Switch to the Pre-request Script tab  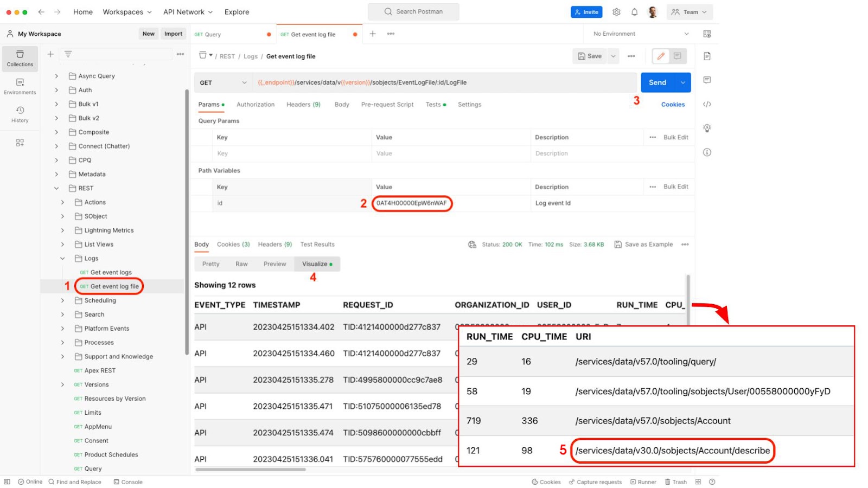[387, 105]
